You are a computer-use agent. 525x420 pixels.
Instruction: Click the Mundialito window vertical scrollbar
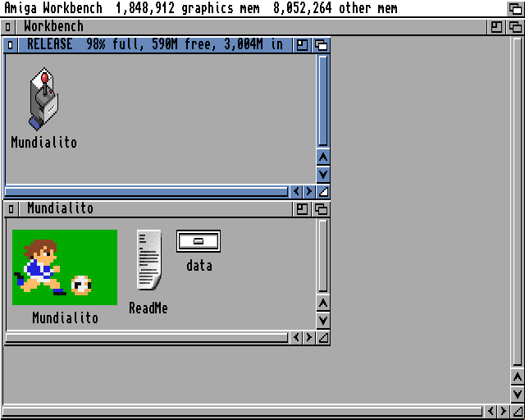pos(323,256)
